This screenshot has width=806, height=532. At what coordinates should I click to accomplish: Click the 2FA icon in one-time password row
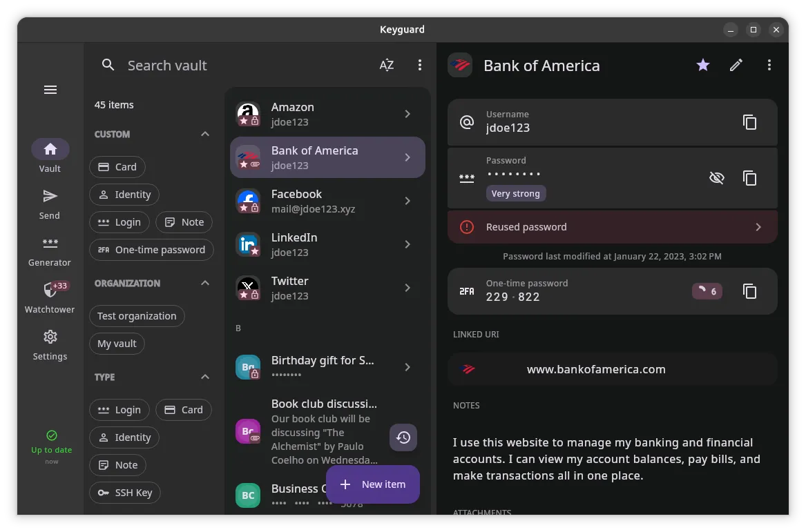[x=467, y=291]
